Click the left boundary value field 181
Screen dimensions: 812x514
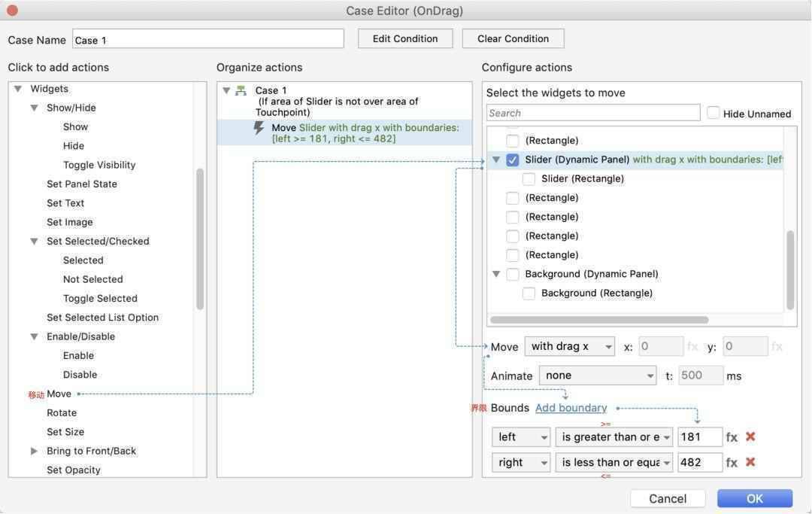(x=700, y=437)
